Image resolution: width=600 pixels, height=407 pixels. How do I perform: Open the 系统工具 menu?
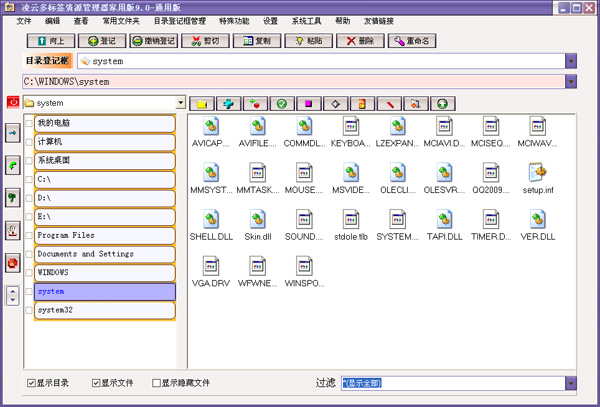(307, 21)
